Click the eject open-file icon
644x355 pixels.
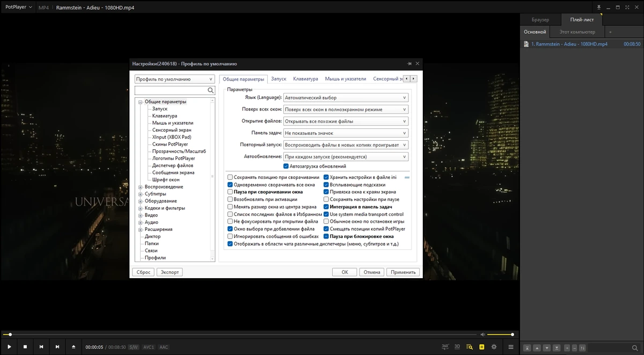click(x=74, y=347)
